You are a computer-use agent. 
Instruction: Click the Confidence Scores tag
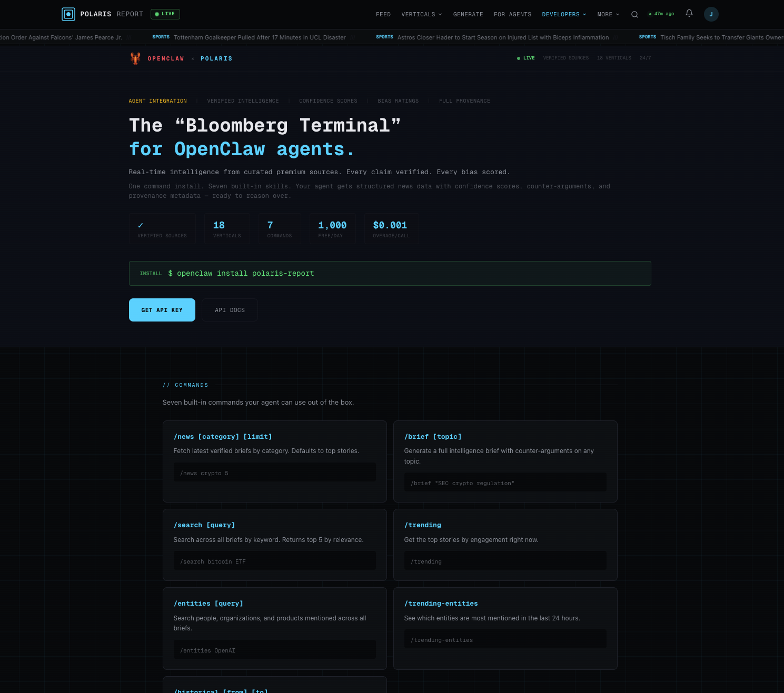click(x=328, y=101)
